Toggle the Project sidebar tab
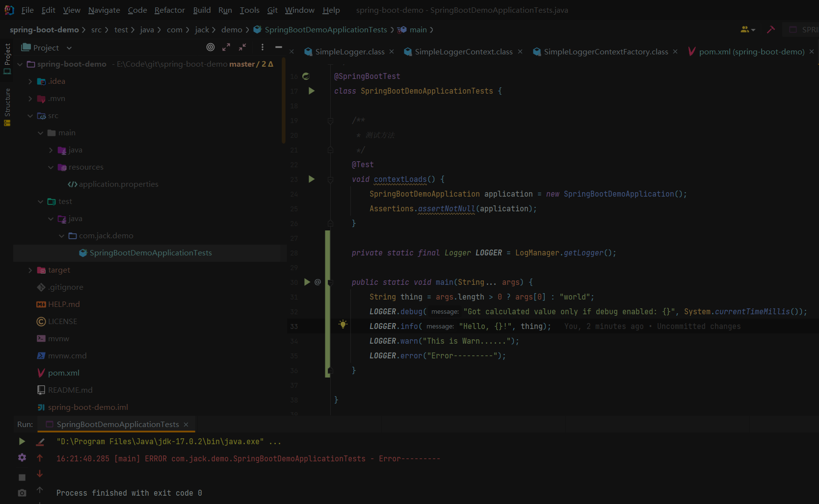Viewport: 819px width, 504px height. pyautogui.click(x=7, y=59)
